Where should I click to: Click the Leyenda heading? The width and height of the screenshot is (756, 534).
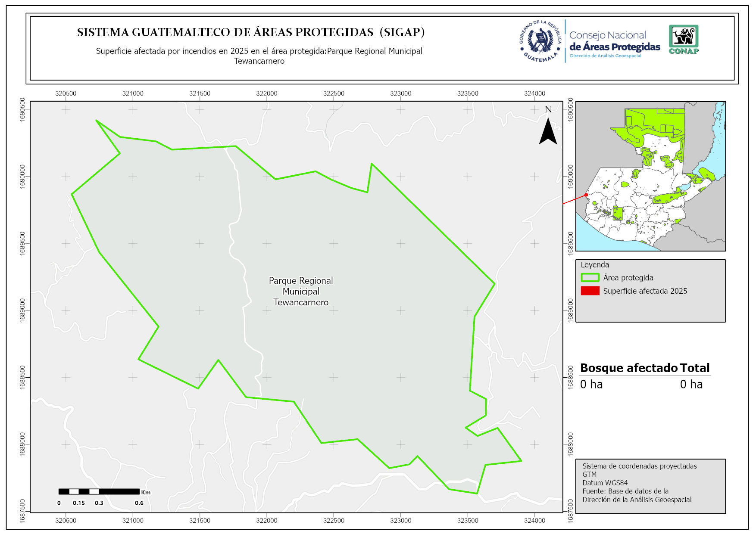click(x=595, y=265)
